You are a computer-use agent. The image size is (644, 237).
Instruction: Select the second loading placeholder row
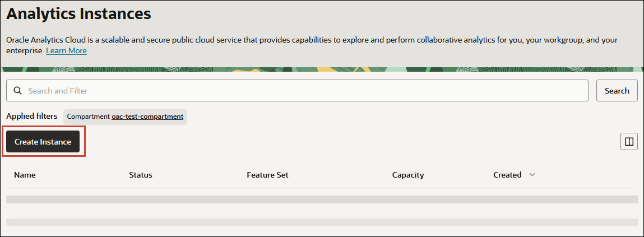tap(322, 222)
